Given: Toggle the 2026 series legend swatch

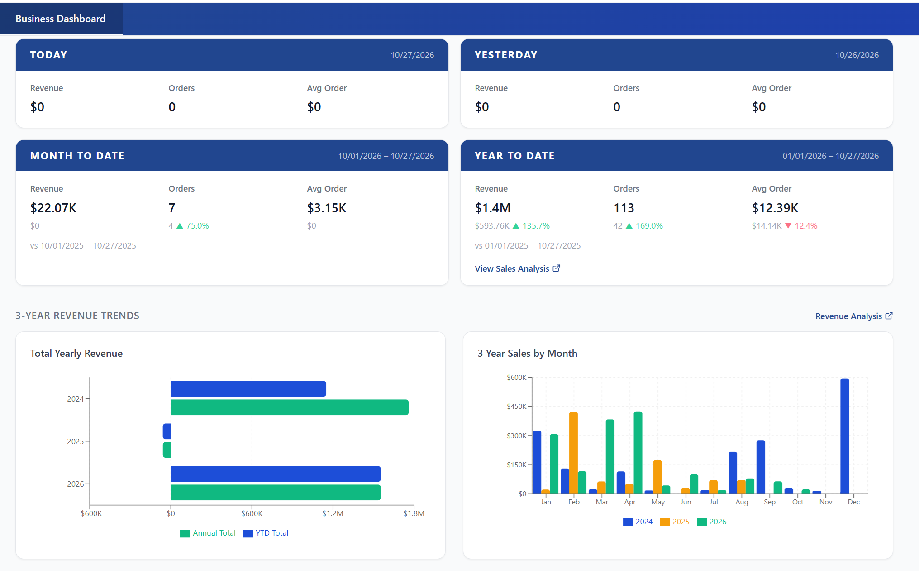Looking at the screenshot, I should (701, 522).
